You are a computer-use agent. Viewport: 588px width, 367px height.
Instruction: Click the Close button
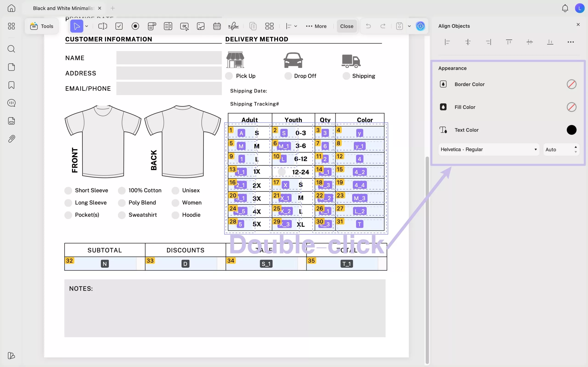click(346, 26)
